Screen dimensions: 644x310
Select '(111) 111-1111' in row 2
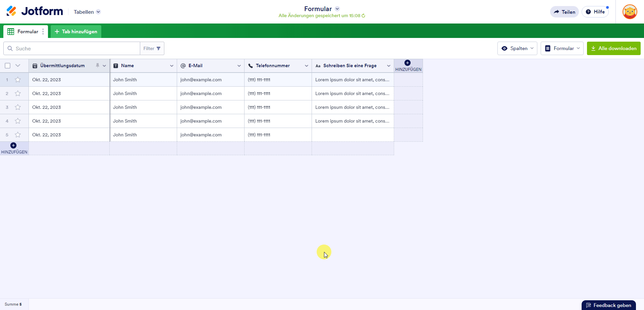point(278,93)
